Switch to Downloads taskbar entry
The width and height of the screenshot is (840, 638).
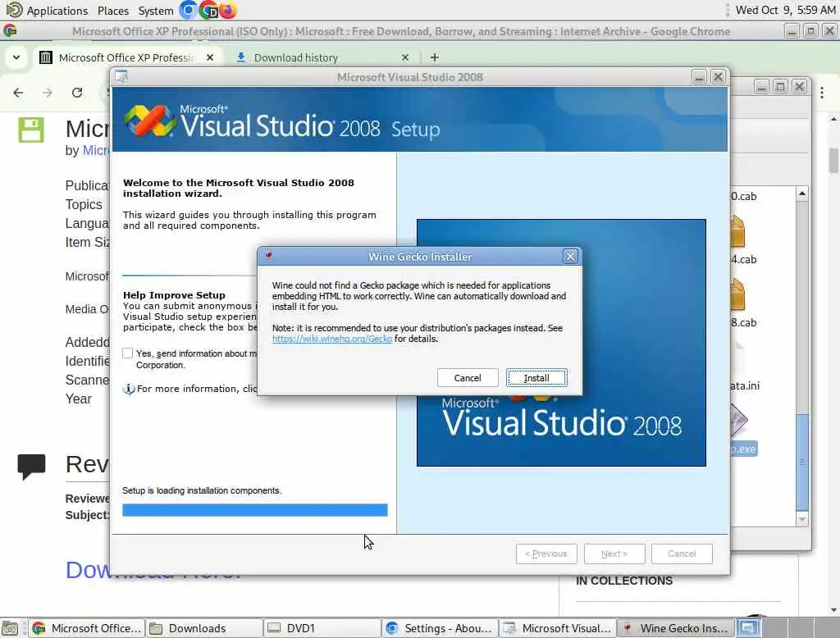click(x=204, y=628)
